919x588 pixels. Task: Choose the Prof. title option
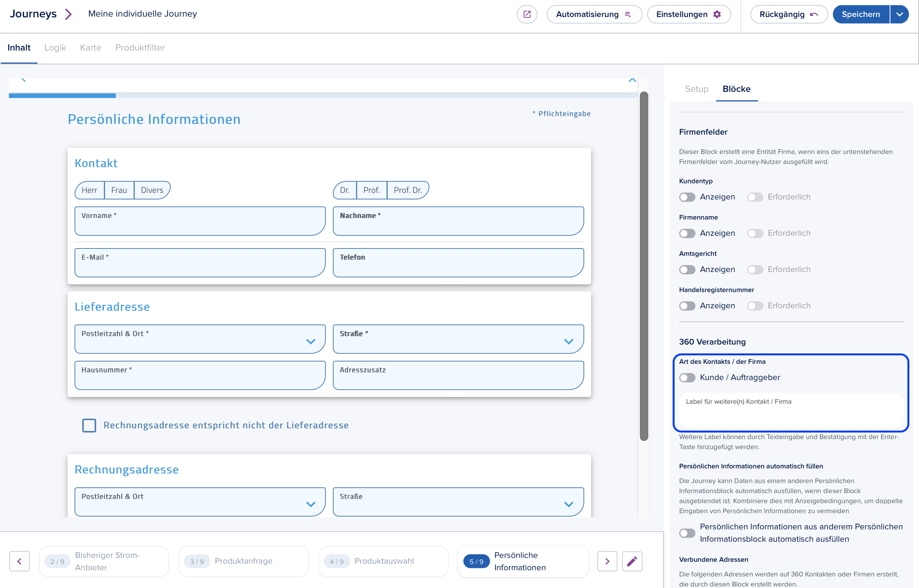tap(371, 190)
